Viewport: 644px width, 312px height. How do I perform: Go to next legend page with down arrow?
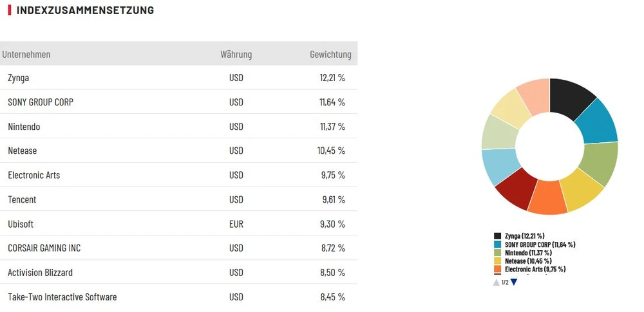(x=514, y=282)
